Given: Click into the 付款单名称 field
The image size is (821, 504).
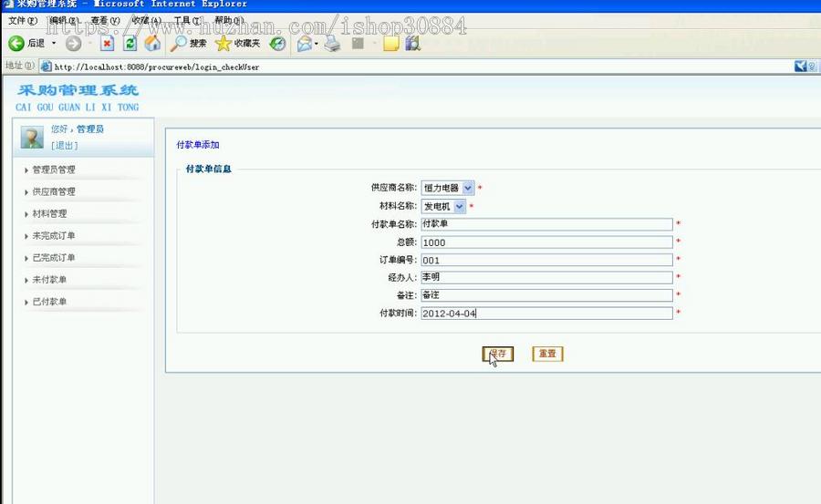Looking at the screenshot, I should tap(546, 224).
